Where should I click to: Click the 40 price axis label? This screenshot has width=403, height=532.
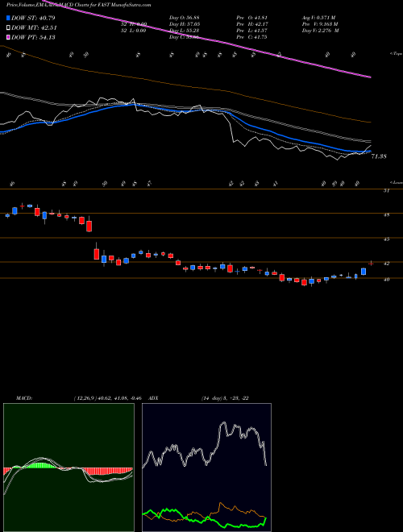pyautogui.click(x=386, y=280)
